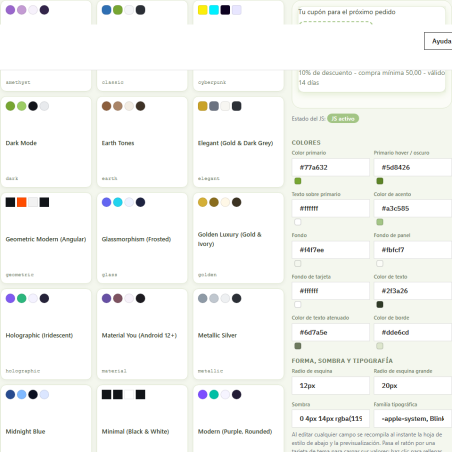Select the Material You (Android 12+) theme
Image resolution: width=452 pixels, height=452 pixels.
pyautogui.click(x=142, y=334)
